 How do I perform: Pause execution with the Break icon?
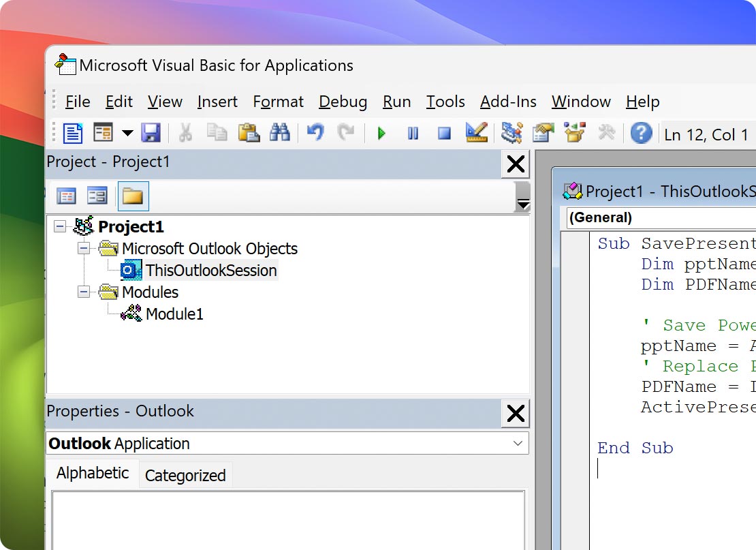point(413,134)
